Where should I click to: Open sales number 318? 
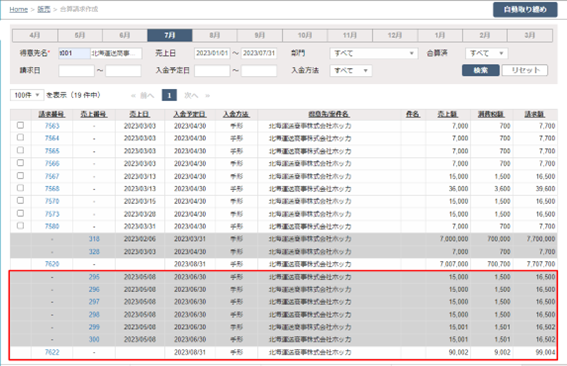pyautogui.click(x=94, y=239)
